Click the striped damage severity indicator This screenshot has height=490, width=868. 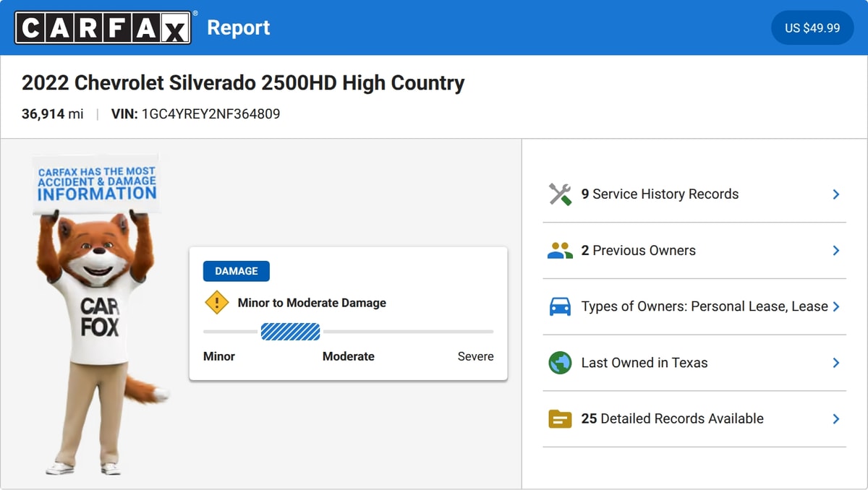coord(290,332)
